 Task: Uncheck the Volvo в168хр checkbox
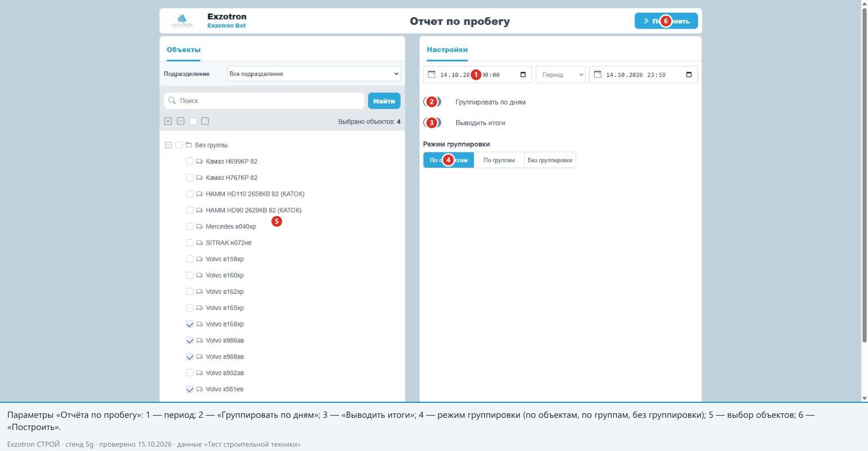pos(190,324)
